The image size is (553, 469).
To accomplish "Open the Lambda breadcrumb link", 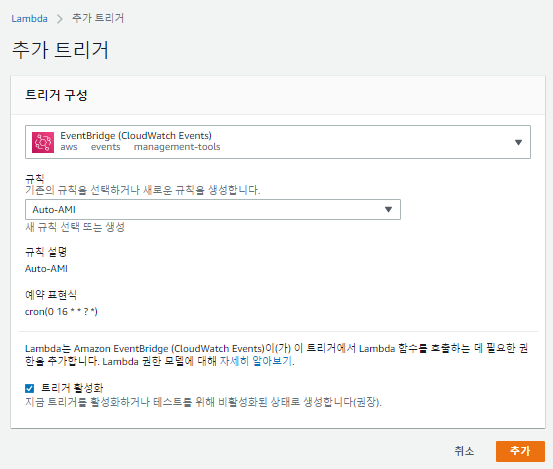I will (x=29, y=18).
